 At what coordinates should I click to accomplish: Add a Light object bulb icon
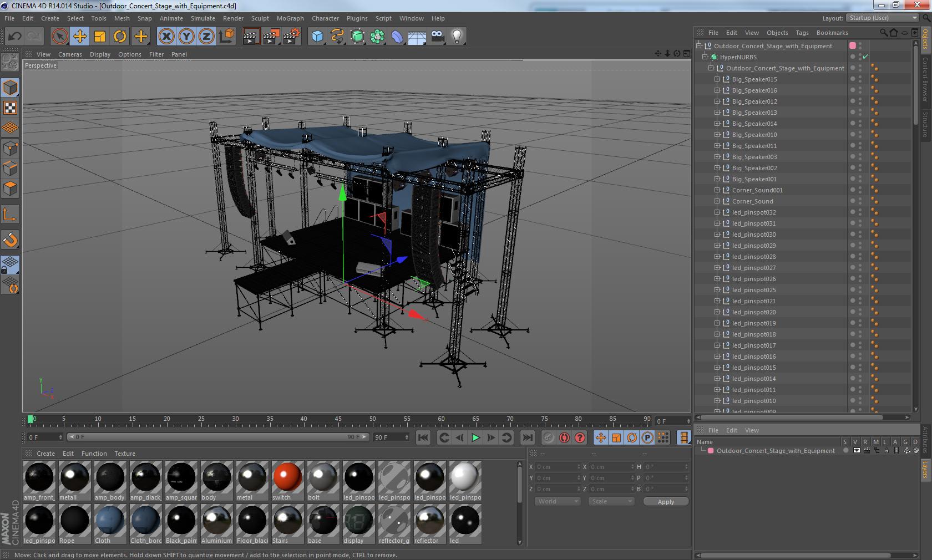(457, 37)
